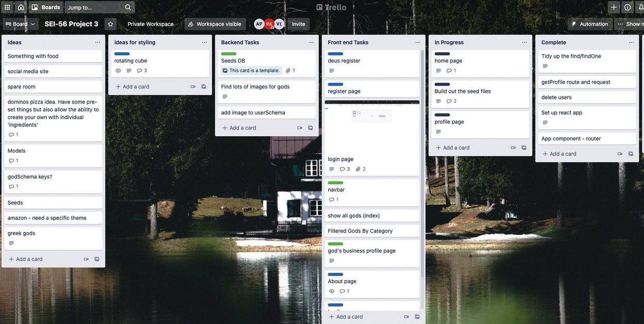Click the Invite button
The width and height of the screenshot is (644, 324).
(x=298, y=24)
